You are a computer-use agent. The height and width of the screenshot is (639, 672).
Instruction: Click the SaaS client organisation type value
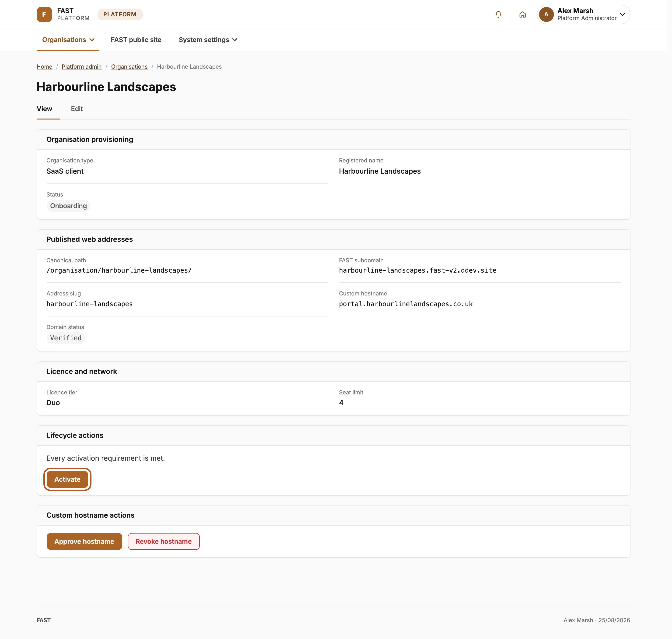[x=65, y=171]
